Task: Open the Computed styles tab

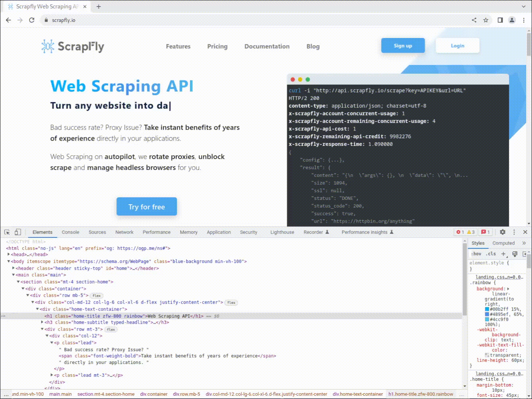Action: click(x=503, y=243)
